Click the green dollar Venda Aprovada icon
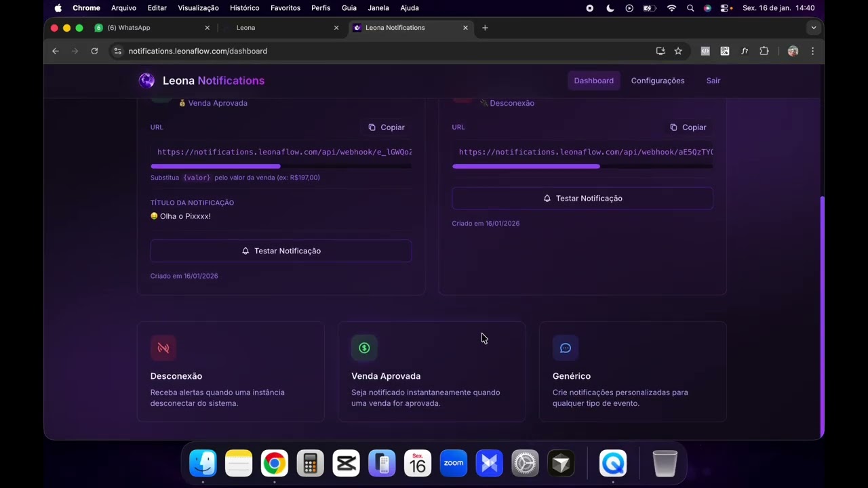 coord(364,348)
